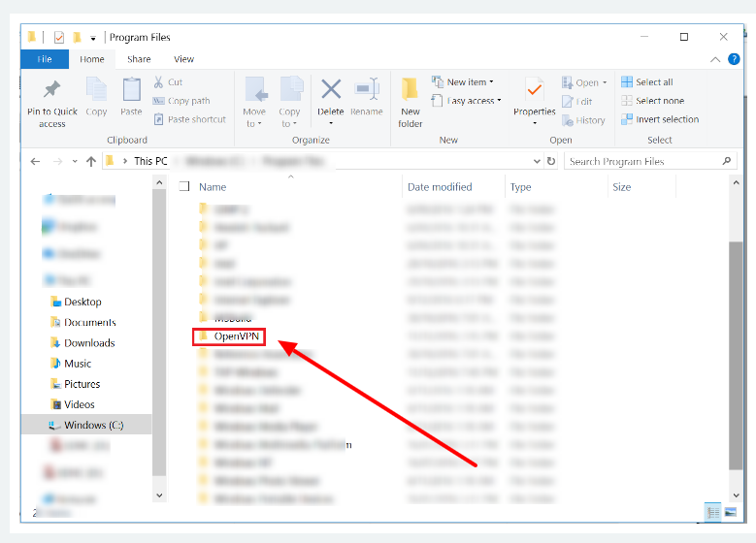The image size is (756, 543).
Task: Open Desktop in the navigation pane
Action: point(76,302)
